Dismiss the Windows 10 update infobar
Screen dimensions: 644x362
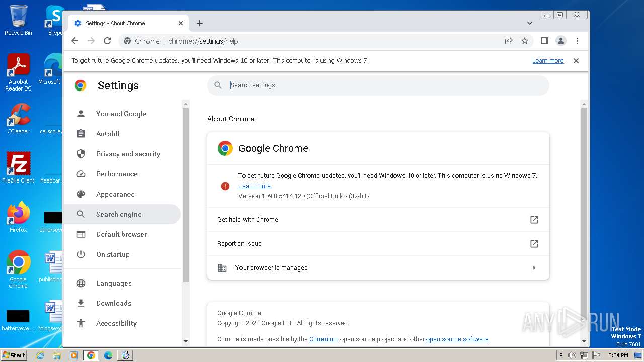(x=576, y=61)
